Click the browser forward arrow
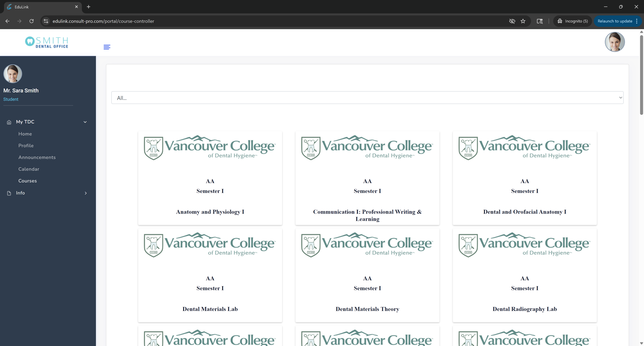Viewport: 644px width, 346px height. [x=19, y=21]
